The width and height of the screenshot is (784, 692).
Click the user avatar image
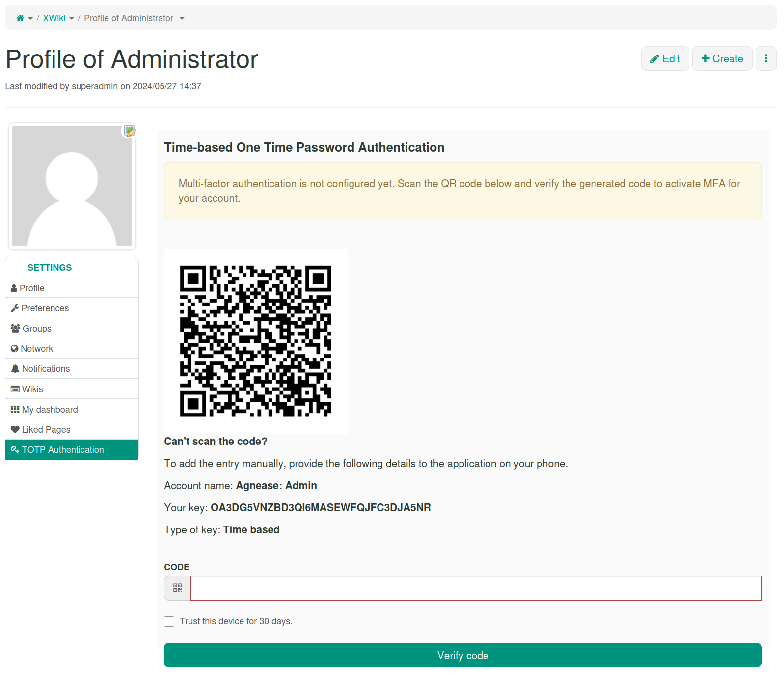[72, 186]
